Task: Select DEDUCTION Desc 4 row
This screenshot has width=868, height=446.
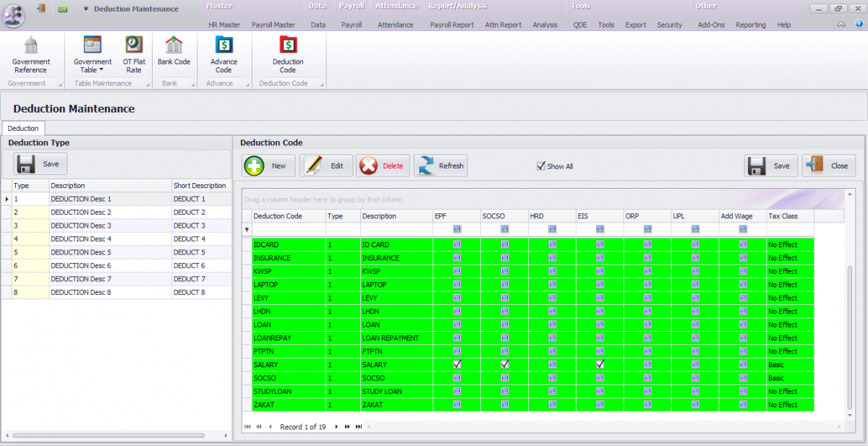Action: pos(81,239)
